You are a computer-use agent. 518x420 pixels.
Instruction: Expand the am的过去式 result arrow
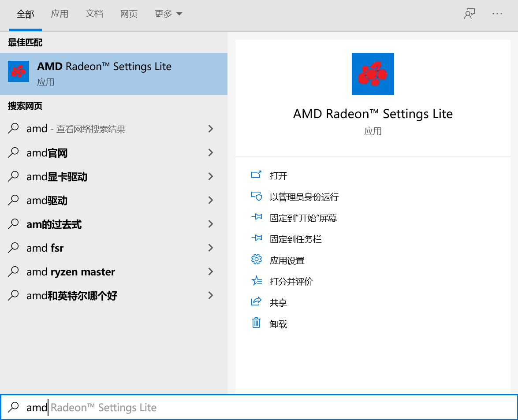[x=210, y=224]
